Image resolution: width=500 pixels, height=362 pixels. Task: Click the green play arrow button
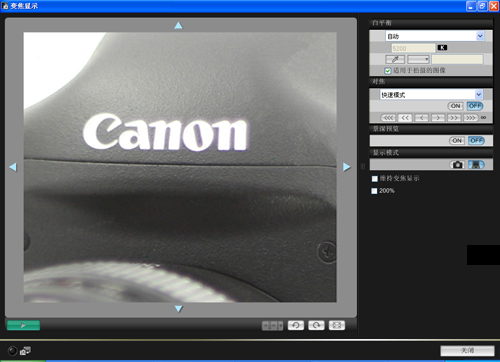23,325
